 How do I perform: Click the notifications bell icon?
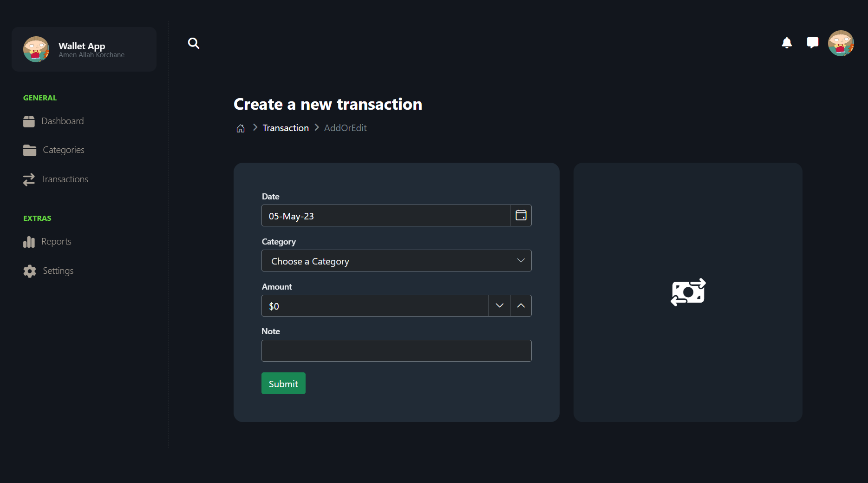787,43
